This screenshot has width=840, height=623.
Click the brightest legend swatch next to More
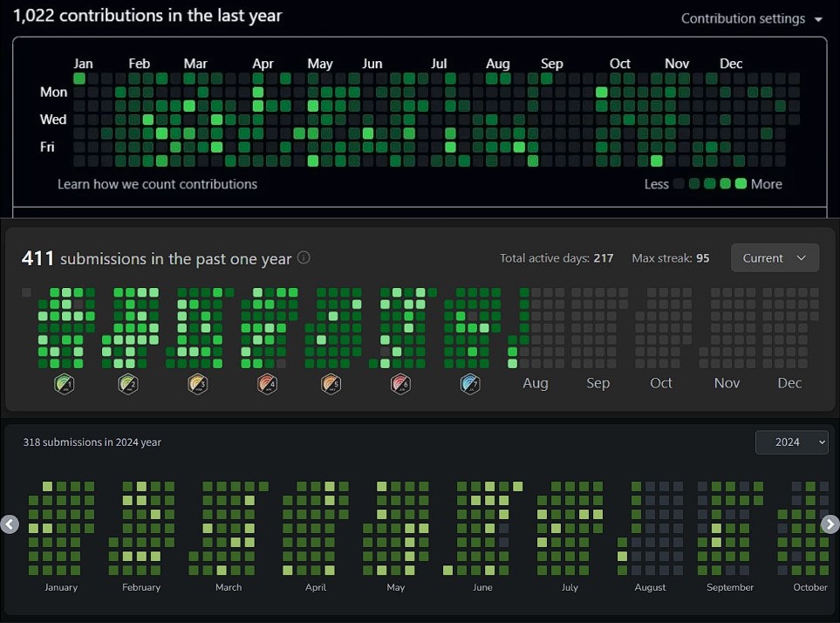[741, 184]
